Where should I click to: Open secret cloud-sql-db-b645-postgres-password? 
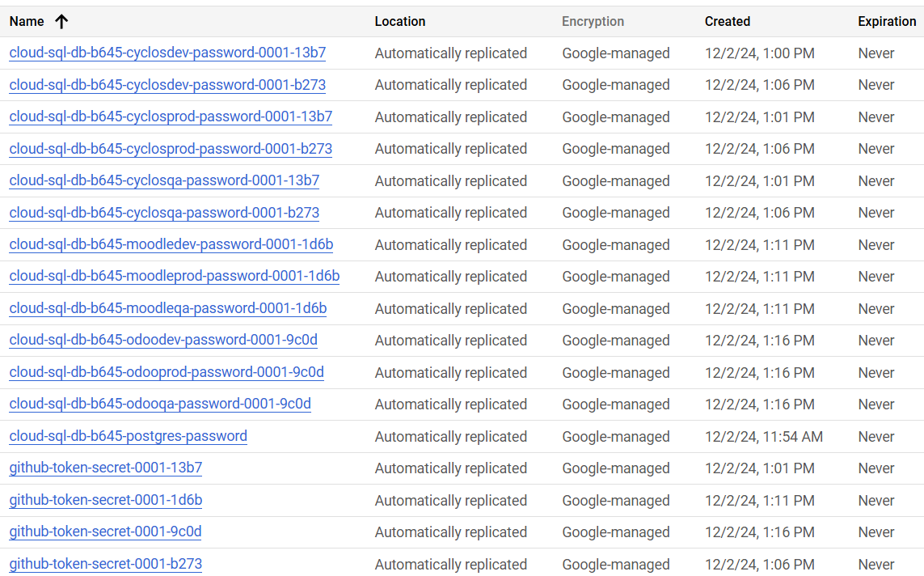coord(129,436)
